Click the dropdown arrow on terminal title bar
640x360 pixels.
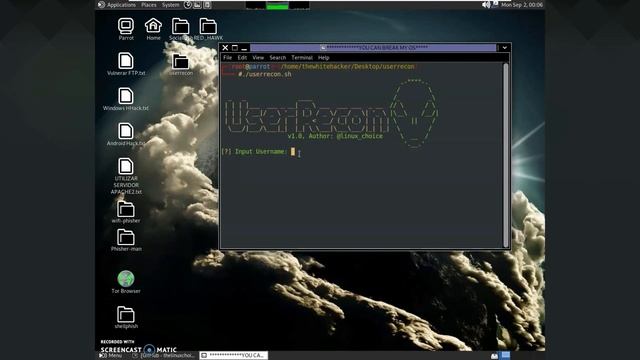click(x=504, y=48)
